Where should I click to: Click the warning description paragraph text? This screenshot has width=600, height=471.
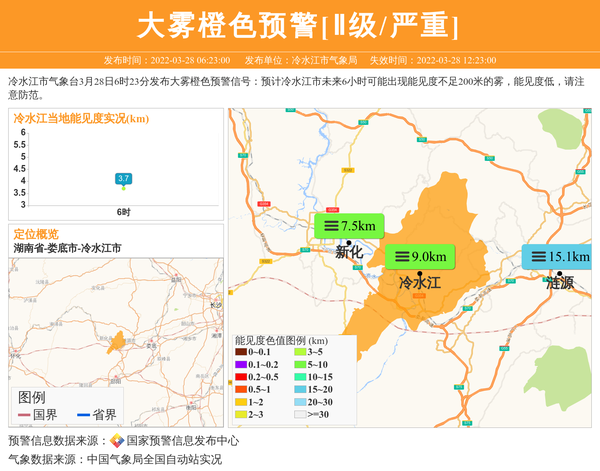(296, 88)
